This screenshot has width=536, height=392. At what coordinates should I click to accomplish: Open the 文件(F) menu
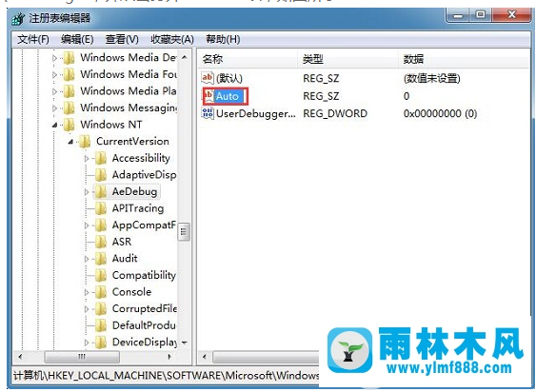(x=33, y=39)
